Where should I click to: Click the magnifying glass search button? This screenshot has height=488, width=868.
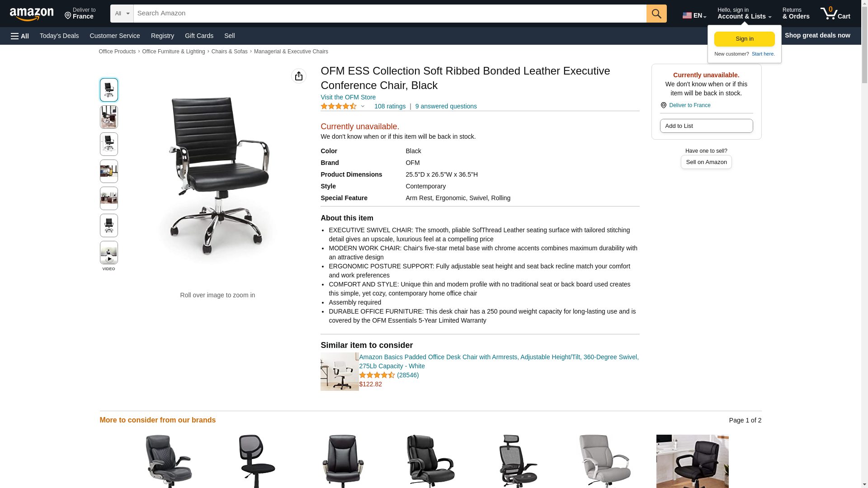pyautogui.click(x=656, y=14)
